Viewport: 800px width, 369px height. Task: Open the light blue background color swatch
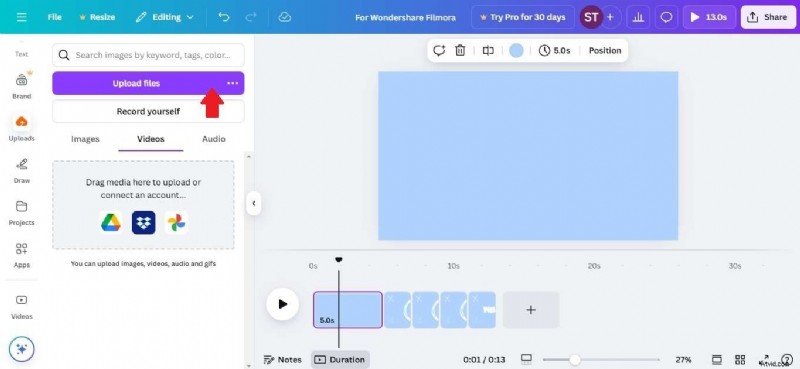516,51
